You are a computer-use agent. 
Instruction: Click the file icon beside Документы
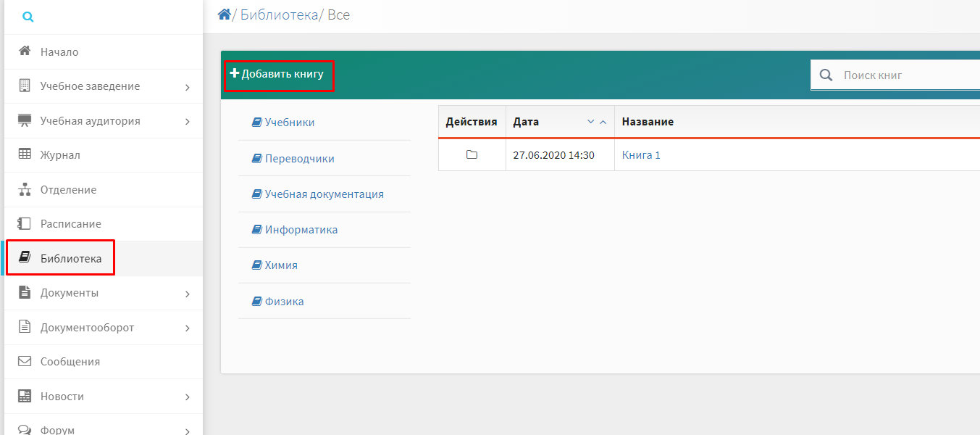pos(25,292)
